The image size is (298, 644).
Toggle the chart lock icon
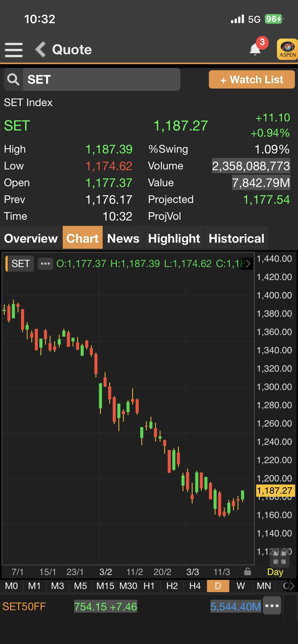click(x=248, y=571)
